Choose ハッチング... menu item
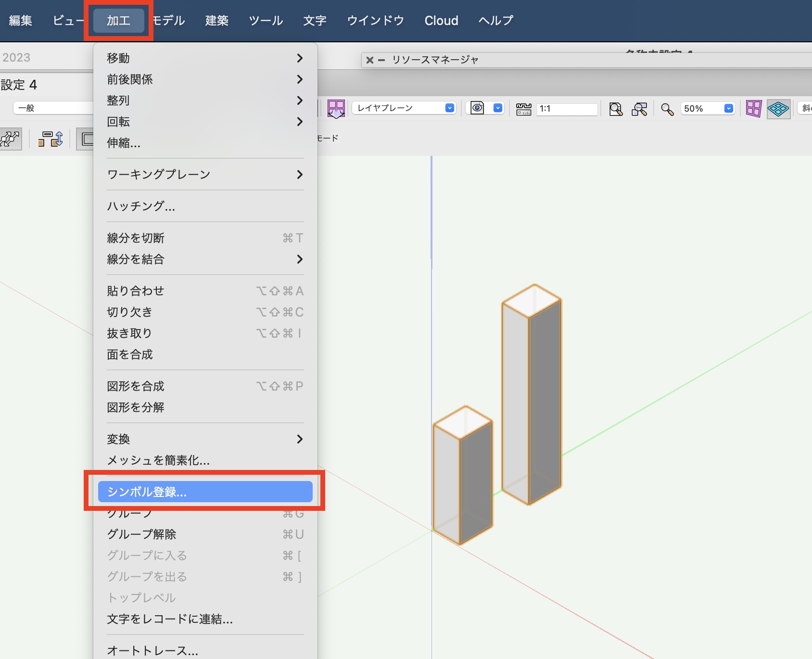 tap(205, 206)
